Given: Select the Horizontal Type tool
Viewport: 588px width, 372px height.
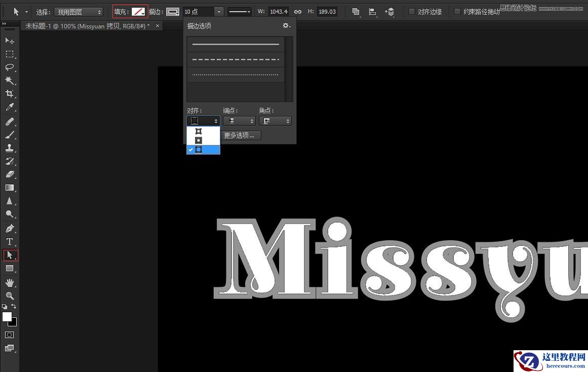Looking at the screenshot, I should [x=9, y=242].
